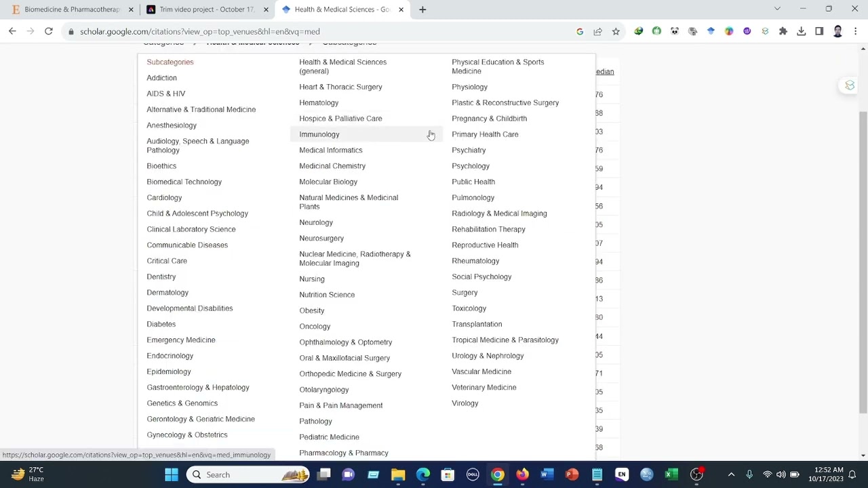Choose Dermatology from the subcategories
This screenshot has height=488, width=868.
[x=167, y=293]
